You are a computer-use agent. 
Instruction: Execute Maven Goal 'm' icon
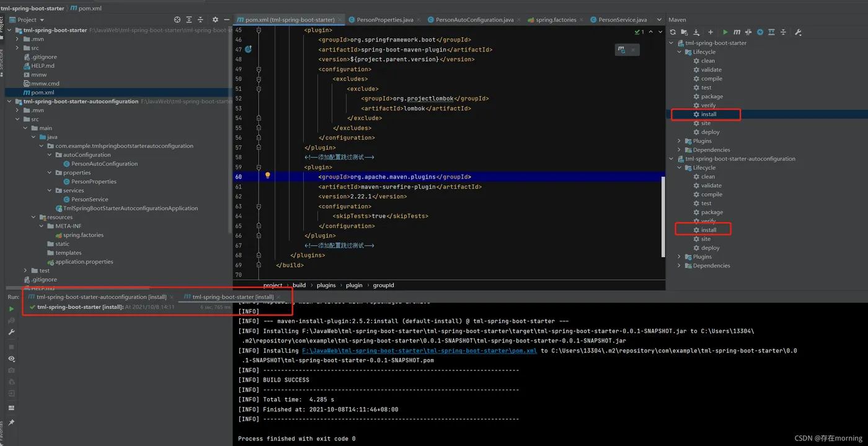[737, 32]
